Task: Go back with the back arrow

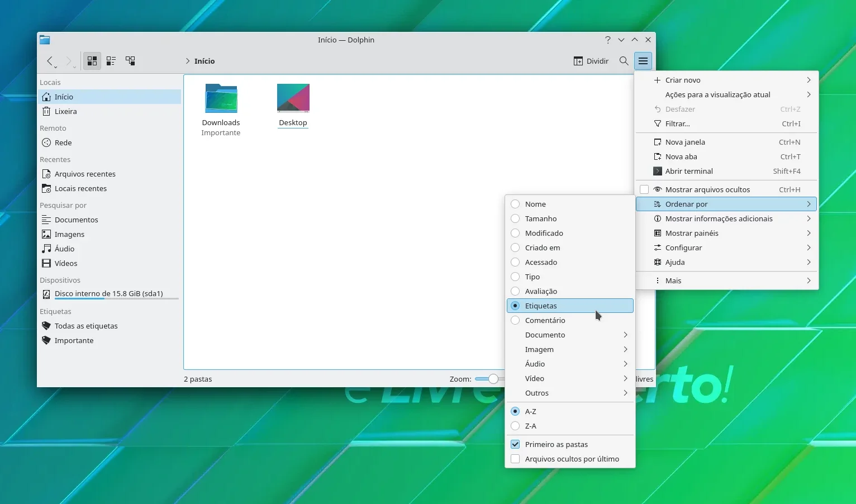Action: 50,61
